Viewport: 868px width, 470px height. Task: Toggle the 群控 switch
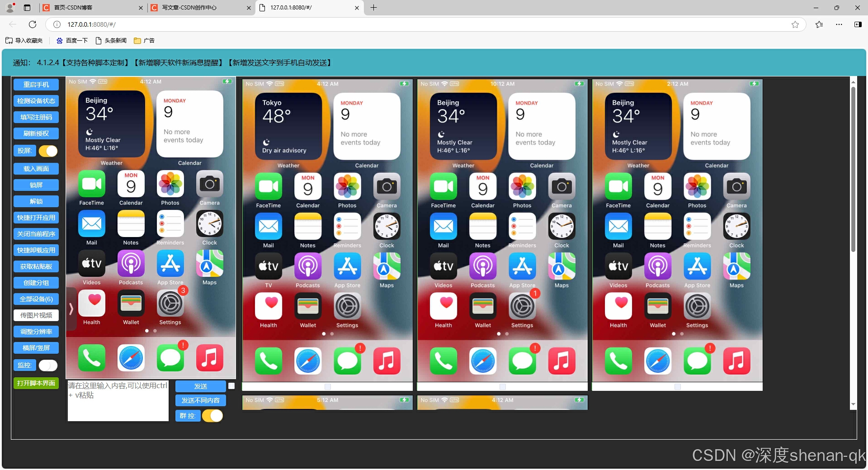(x=212, y=416)
